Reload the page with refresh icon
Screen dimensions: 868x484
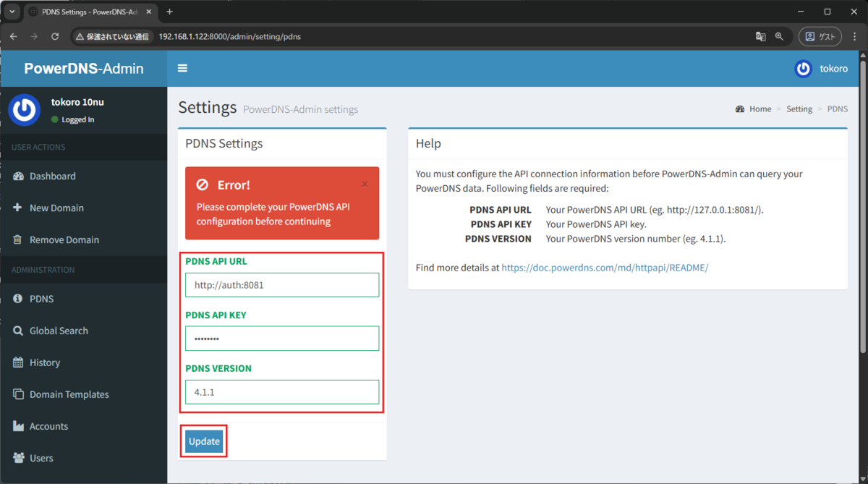[55, 36]
